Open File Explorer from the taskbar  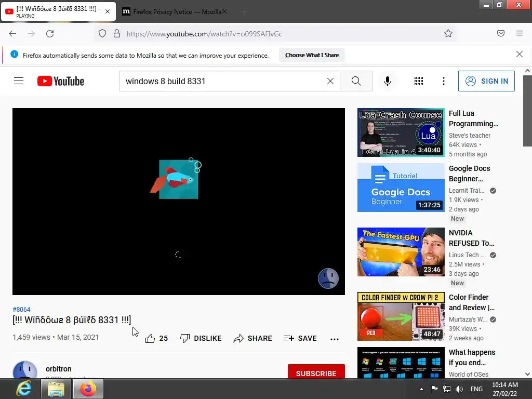(56, 389)
